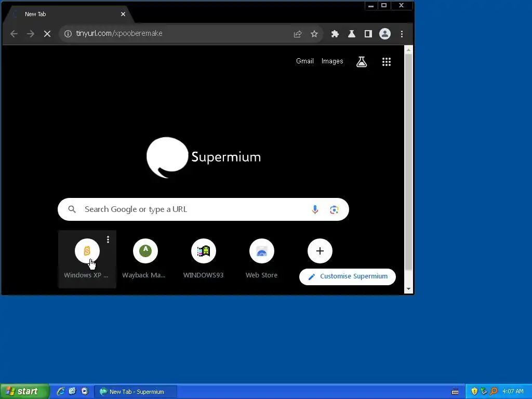Screen dimensions: 532x399
Task: Open Wayback Machine shortcut
Action: (145, 259)
